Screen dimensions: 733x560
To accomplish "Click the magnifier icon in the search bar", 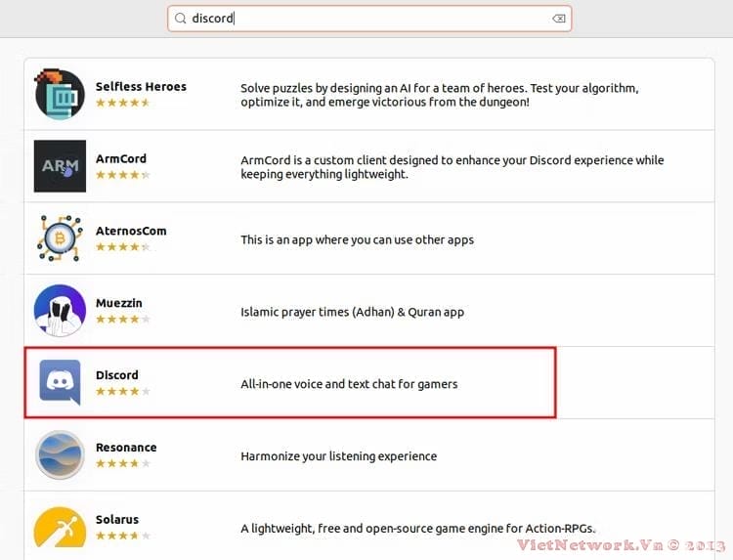I will point(181,19).
